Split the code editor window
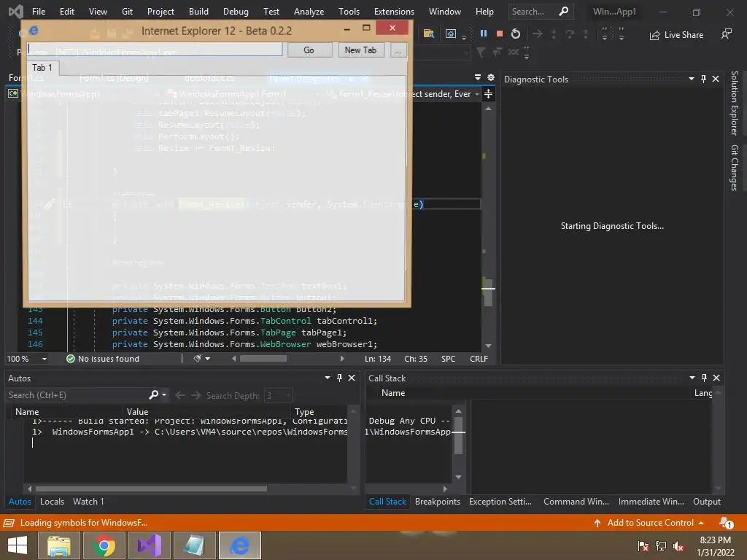This screenshot has width=747, height=560. 488,94
